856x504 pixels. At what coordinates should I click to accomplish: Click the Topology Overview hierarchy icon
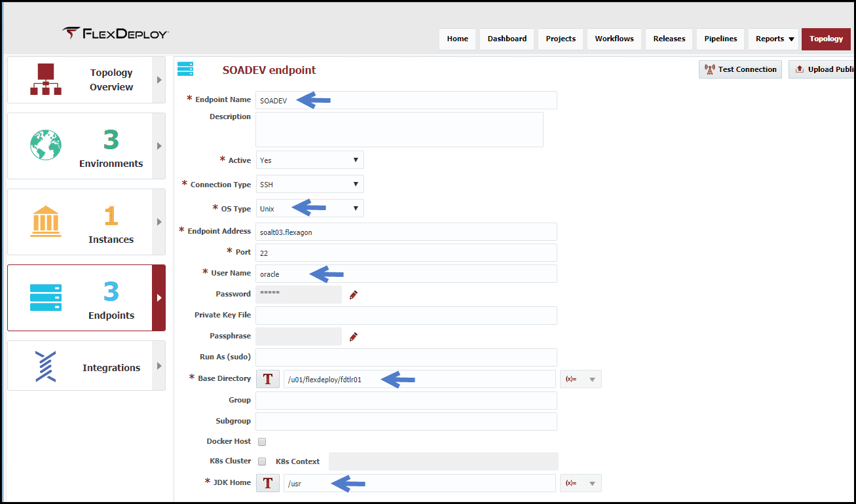pos(46,79)
